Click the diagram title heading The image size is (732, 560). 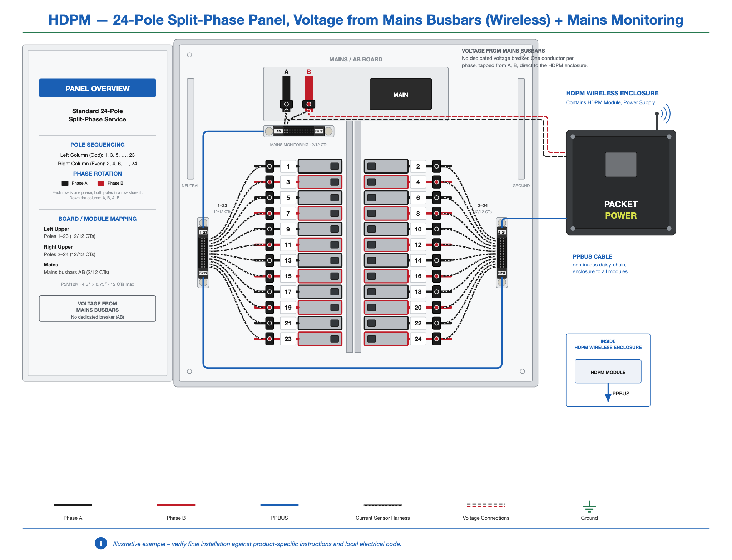(366, 20)
